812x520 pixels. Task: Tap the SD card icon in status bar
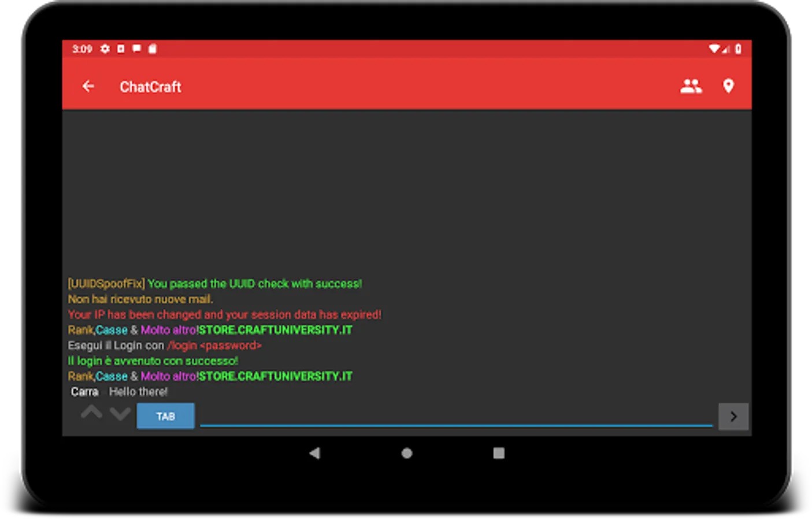coord(153,49)
